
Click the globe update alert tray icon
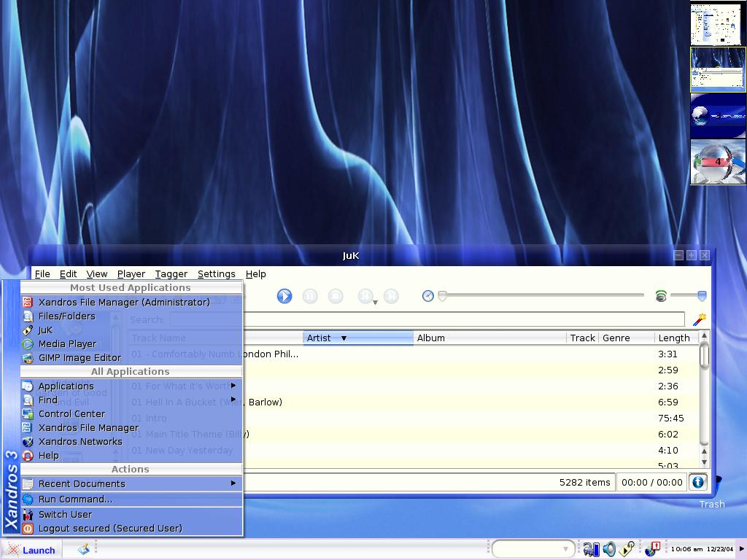click(651, 549)
